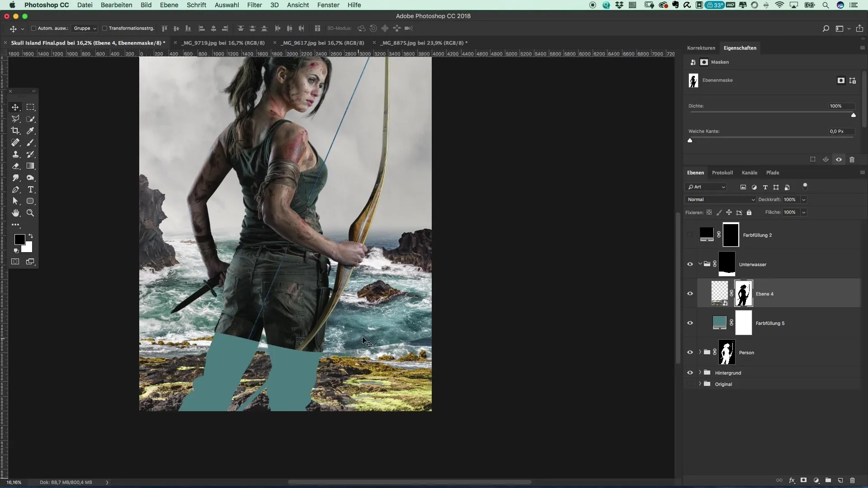The height and width of the screenshot is (488, 868).
Task: Hide the Unterwasser group
Action: (x=690, y=264)
